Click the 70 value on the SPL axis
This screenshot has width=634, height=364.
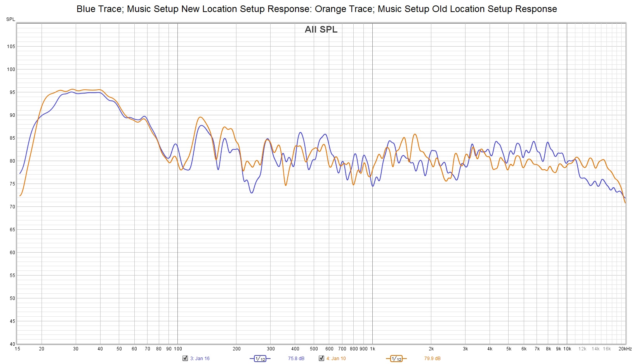(12, 207)
